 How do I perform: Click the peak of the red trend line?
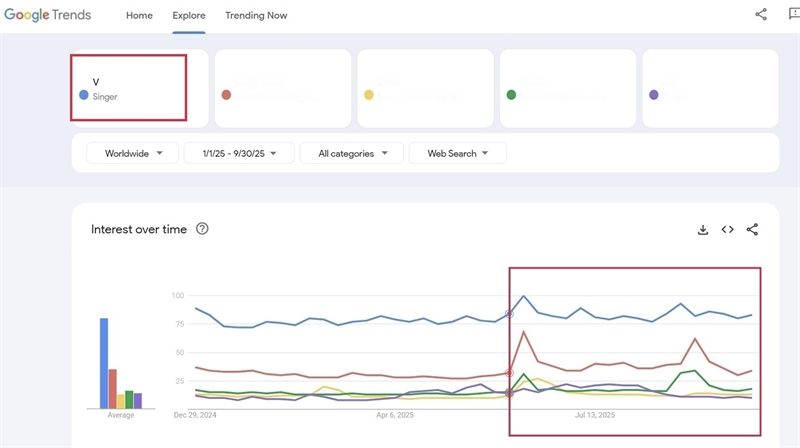click(x=524, y=331)
